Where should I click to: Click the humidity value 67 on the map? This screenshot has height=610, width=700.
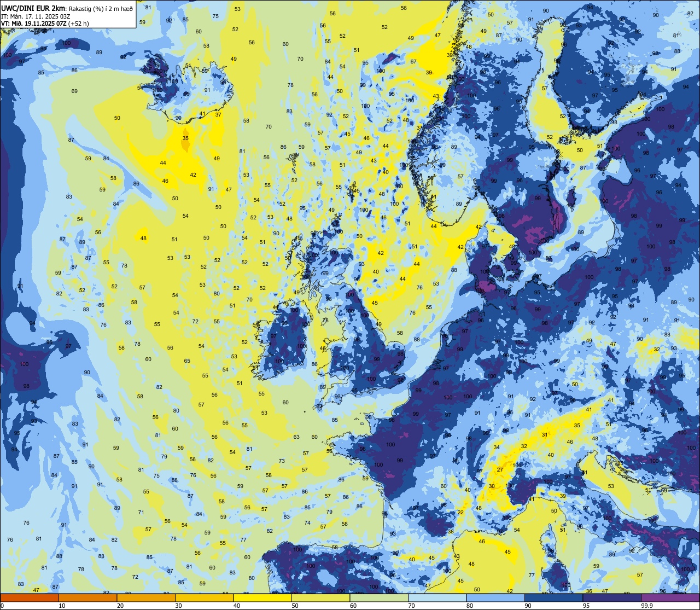(x=414, y=62)
